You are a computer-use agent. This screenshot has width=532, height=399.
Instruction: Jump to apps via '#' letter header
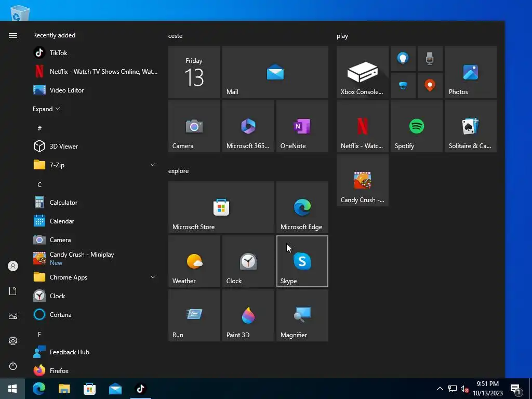point(39,128)
